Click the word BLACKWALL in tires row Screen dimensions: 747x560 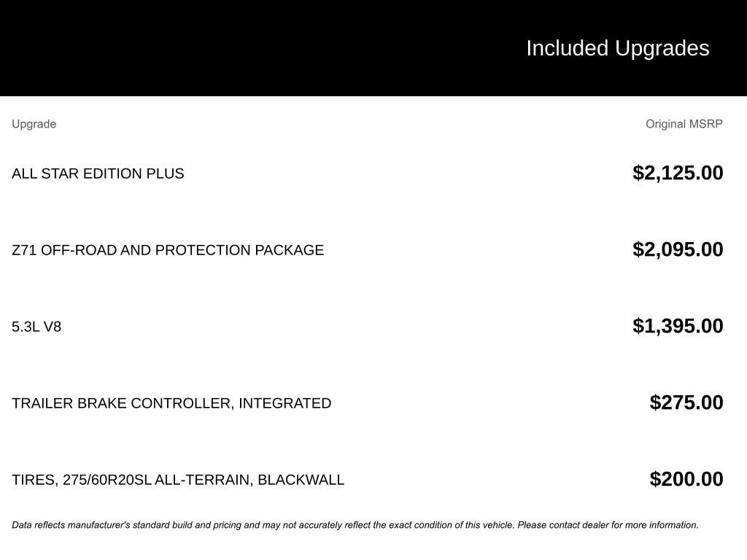point(301,480)
